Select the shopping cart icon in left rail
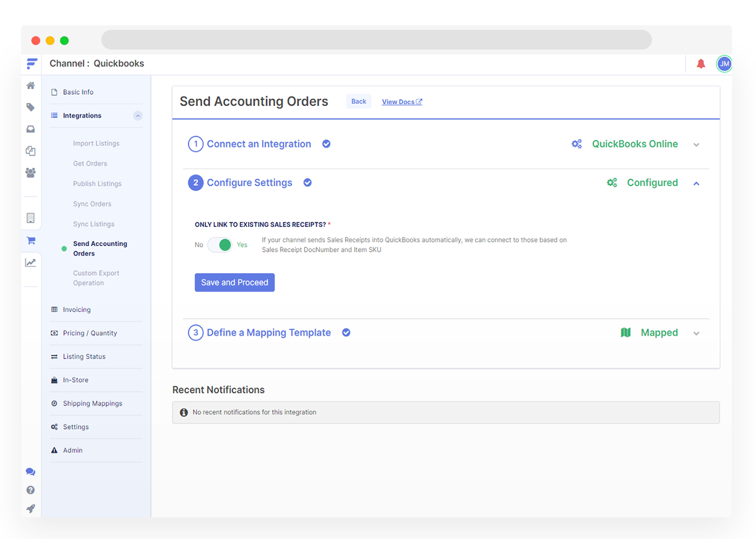This screenshot has height=539, width=756. 31,240
